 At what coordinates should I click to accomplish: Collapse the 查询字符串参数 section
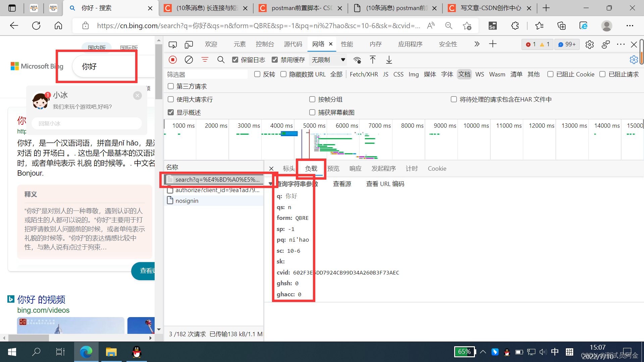tap(271, 184)
